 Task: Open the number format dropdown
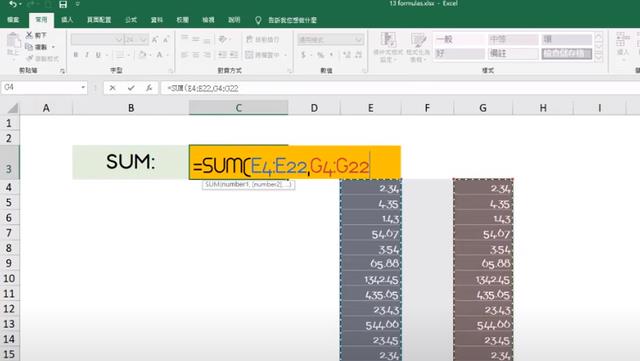(x=359, y=40)
